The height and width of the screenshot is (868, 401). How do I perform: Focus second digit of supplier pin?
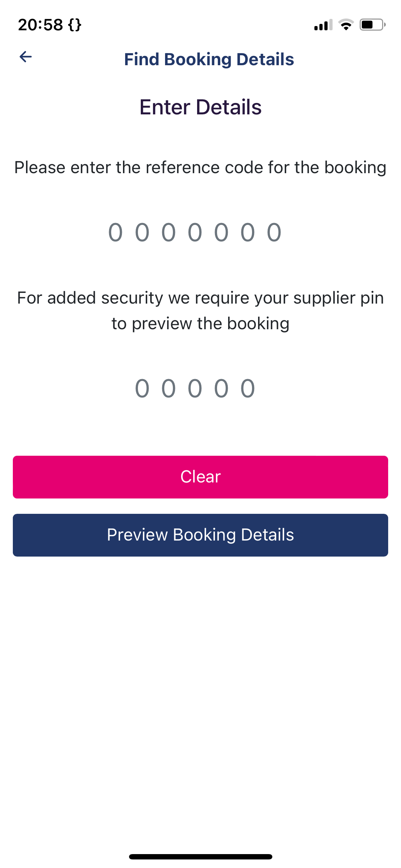169,388
